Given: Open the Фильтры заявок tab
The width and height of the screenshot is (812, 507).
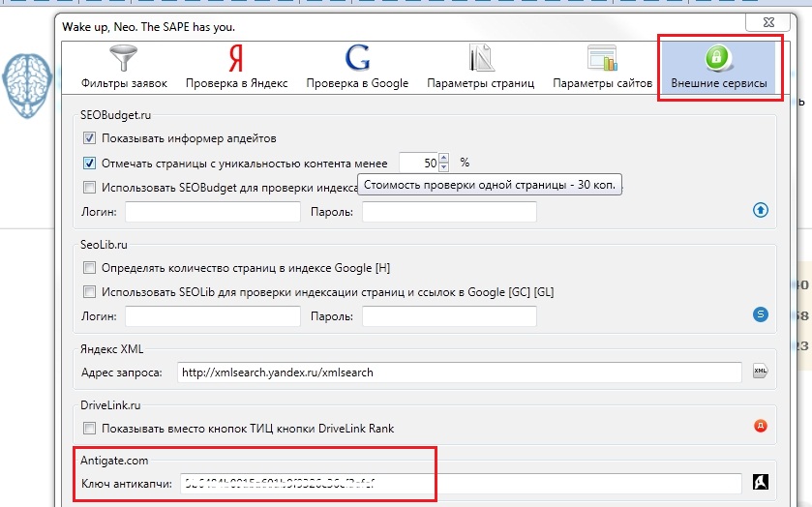Looking at the screenshot, I should (x=124, y=68).
